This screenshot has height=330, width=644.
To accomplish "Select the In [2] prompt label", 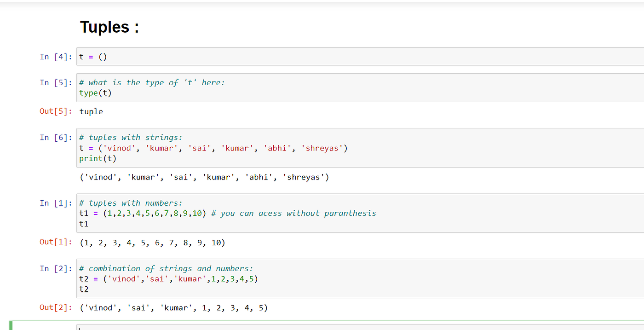I will tap(56, 268).
